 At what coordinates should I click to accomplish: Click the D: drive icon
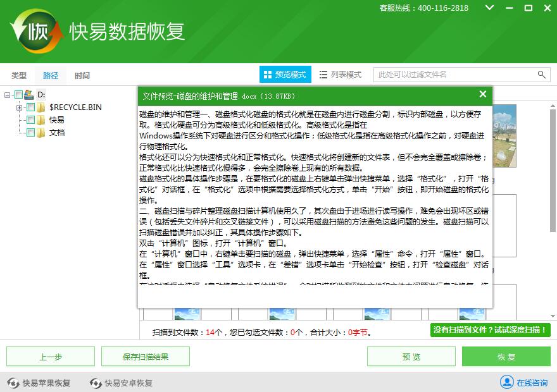point(28,94)
